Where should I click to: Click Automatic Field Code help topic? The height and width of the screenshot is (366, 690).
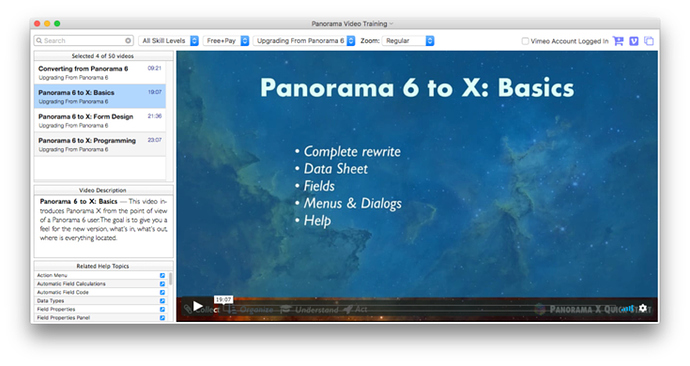tap(62, 292)
